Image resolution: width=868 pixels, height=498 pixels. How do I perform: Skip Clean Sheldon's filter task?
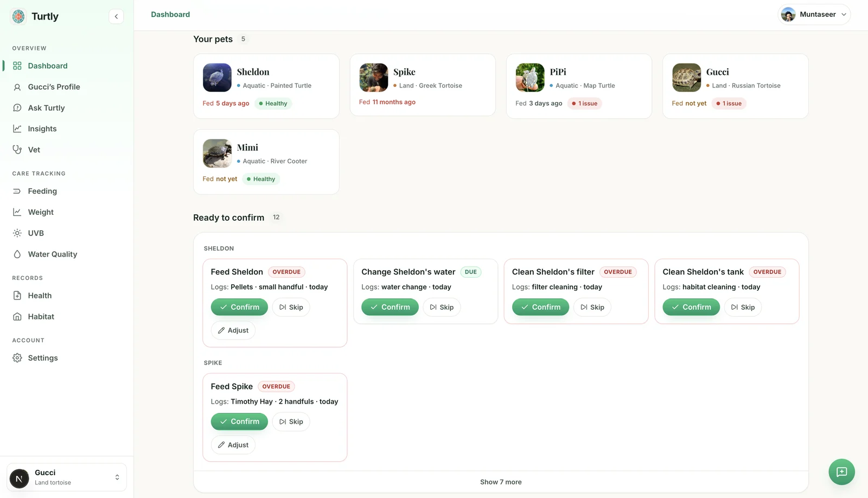coord(592,307)
